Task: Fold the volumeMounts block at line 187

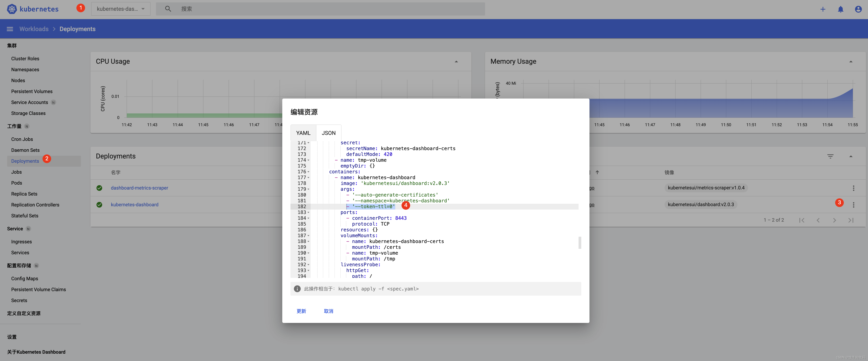Action: (308, 236)
